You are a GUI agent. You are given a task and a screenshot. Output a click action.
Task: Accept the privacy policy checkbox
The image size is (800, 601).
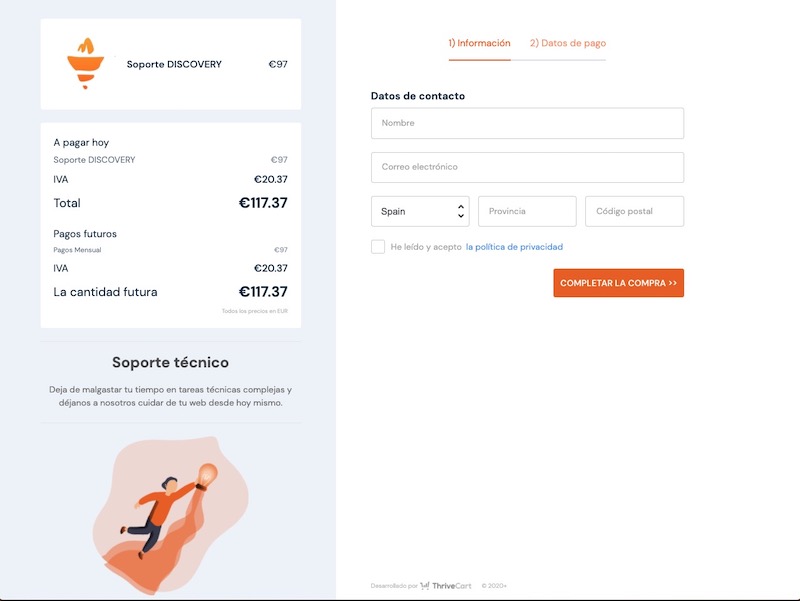tap(378, 247)
